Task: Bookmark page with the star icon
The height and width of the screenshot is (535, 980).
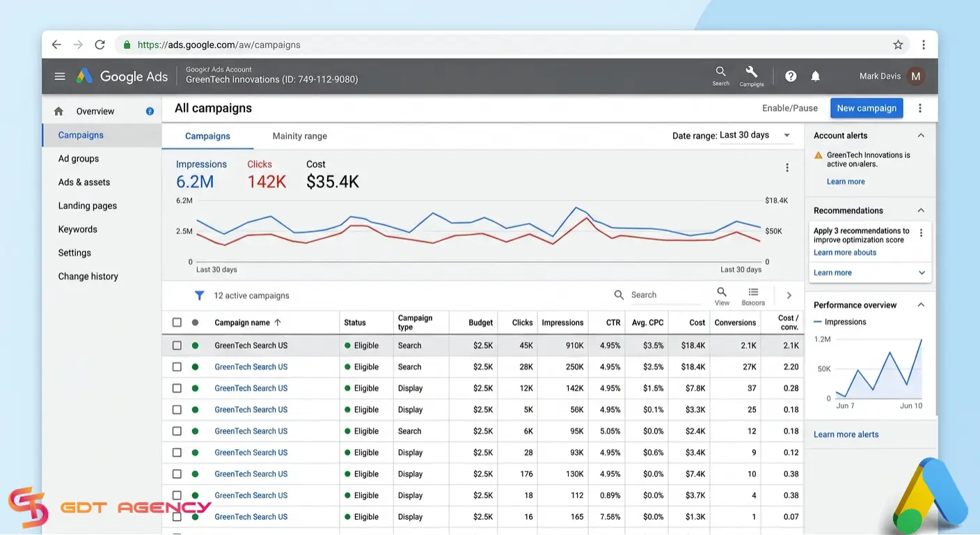Action: tap(898, 45)
